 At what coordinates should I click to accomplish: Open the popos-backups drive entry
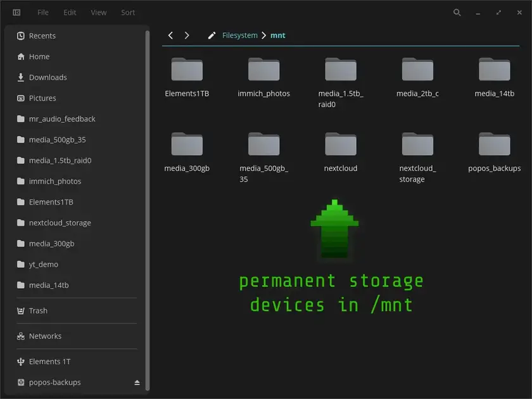77,383
